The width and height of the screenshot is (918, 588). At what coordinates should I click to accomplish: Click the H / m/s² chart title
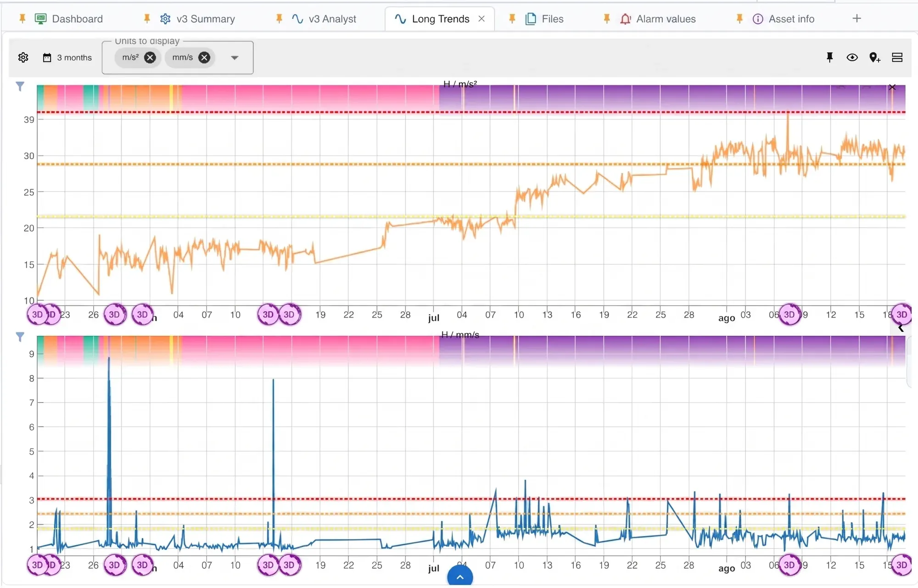(x=460, y=84)
